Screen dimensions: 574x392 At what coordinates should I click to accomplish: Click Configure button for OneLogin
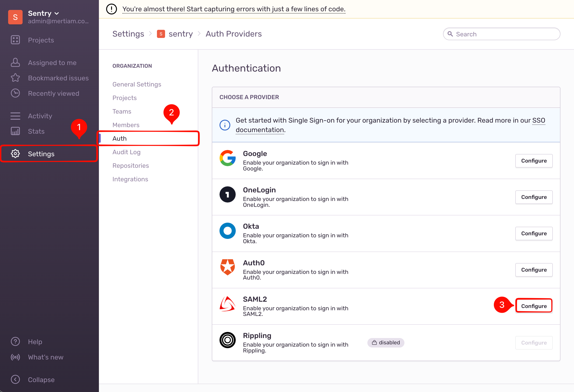[534, 197]
